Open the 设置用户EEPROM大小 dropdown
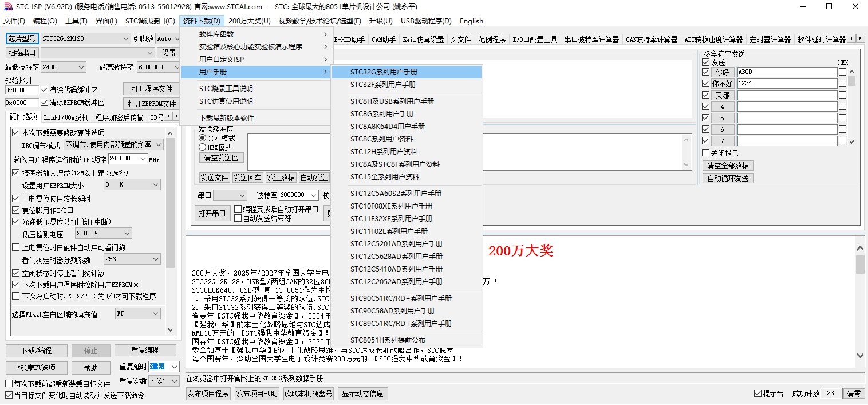This screenshot has height=405, width=868. 132,185
